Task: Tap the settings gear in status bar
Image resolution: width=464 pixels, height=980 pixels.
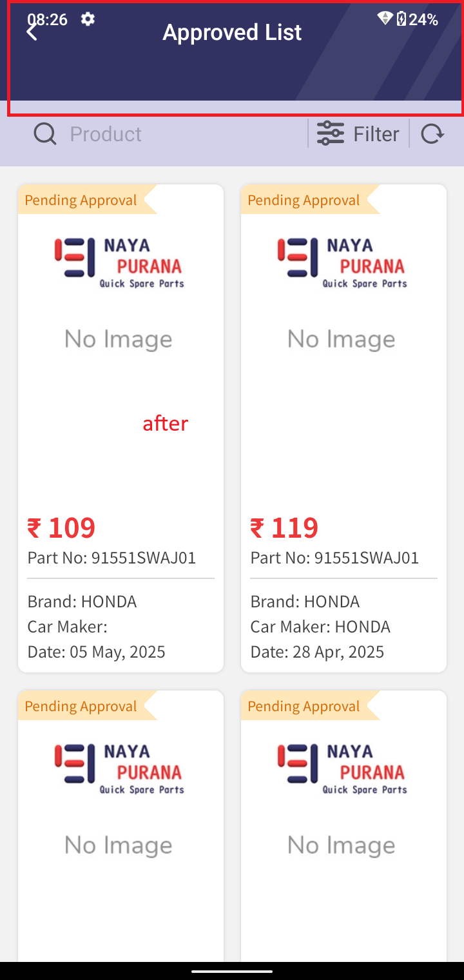Action: (88, 19)
